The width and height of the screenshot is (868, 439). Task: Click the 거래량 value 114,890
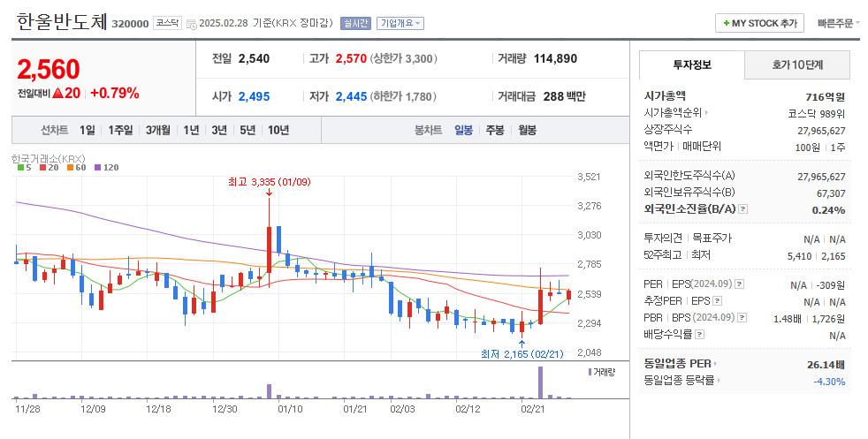pos(555,58)
